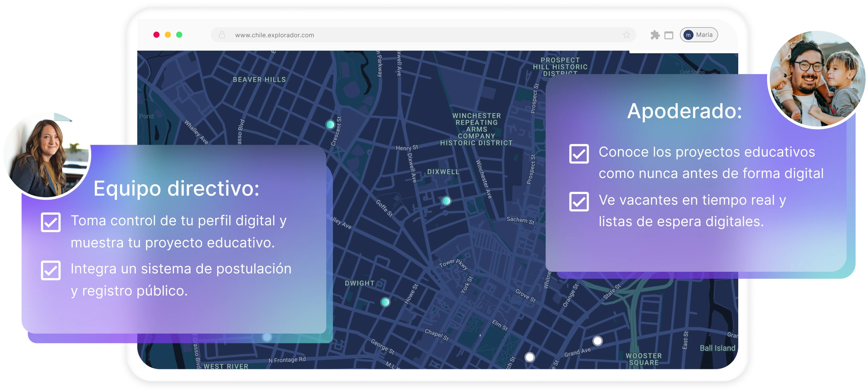Click the red window close dot
This screenshot has width=868, height=392.
(x=156, y=35)
